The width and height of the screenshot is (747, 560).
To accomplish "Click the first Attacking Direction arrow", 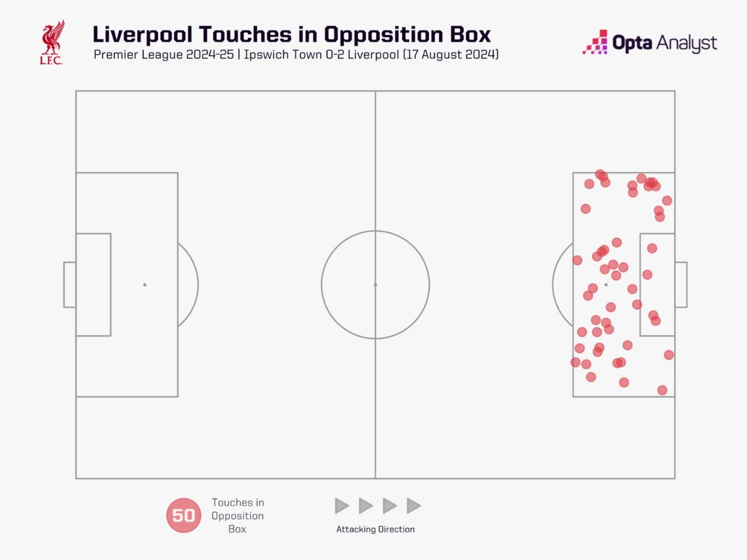I will (341, 506).
